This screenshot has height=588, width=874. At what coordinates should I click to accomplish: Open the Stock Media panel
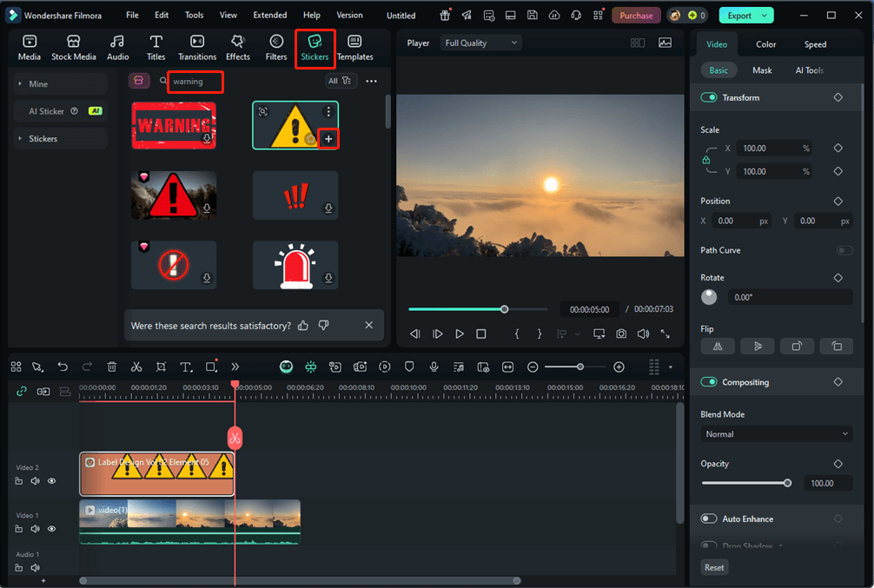pos(74,47)
